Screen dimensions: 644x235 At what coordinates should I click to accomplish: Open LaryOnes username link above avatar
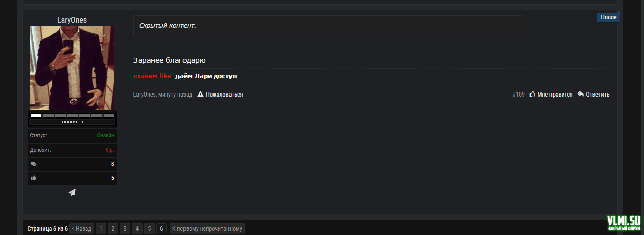point(72,20)
